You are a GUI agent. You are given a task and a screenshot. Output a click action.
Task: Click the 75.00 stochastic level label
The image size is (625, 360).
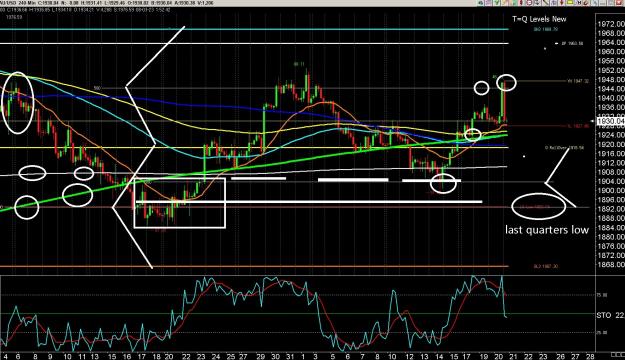point(601,295)
